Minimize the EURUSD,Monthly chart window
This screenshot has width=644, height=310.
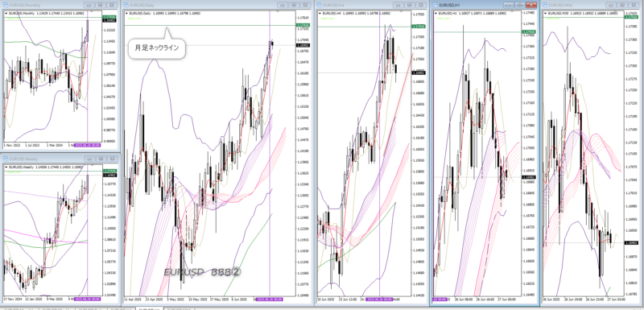89,6
